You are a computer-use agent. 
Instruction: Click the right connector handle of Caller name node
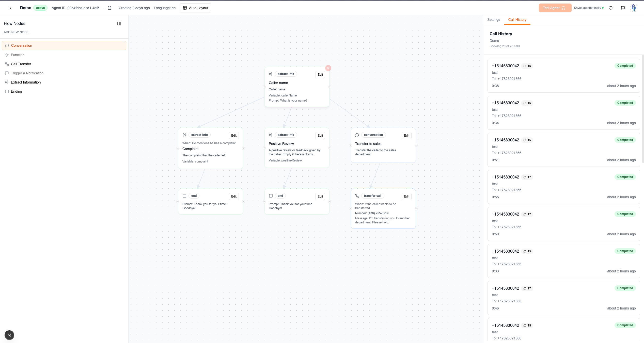(329, 87)
